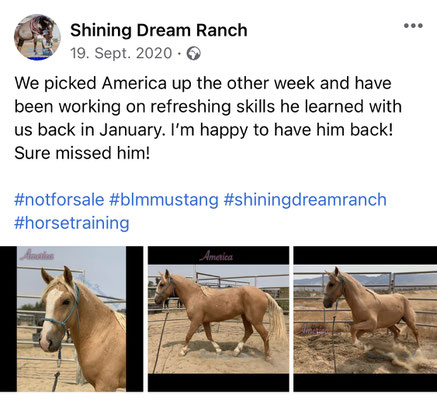Open the close-up horse head photo
This screenshot has width=437, height=400.
[x=71, y=319]
